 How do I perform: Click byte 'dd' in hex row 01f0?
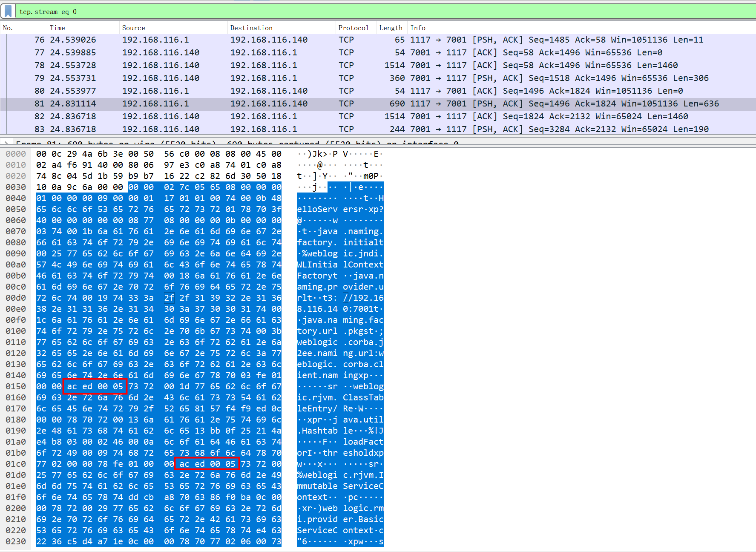point(133,497)
